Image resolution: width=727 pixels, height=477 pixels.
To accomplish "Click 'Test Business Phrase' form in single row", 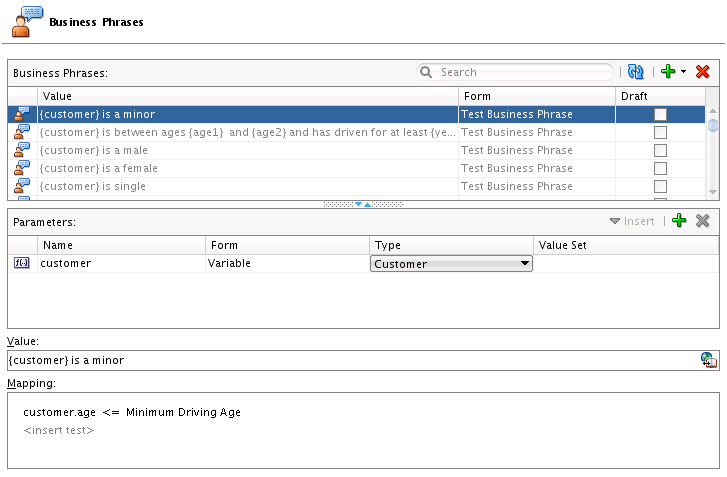I will [517, 186].
